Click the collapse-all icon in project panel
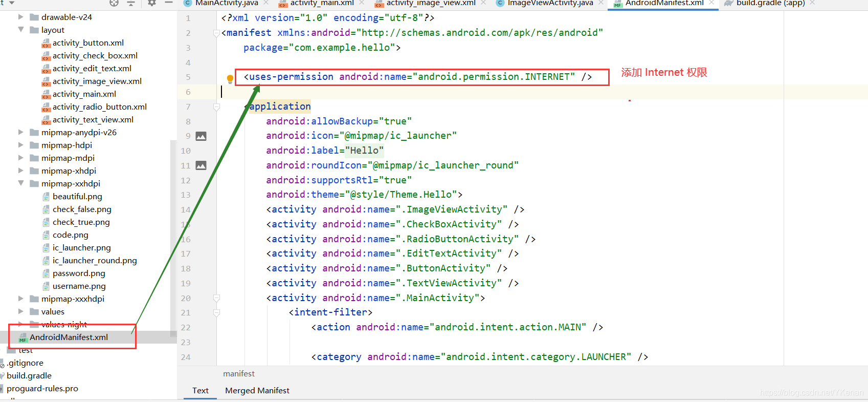This screenshot has width=868, height=402. [131, 3]
